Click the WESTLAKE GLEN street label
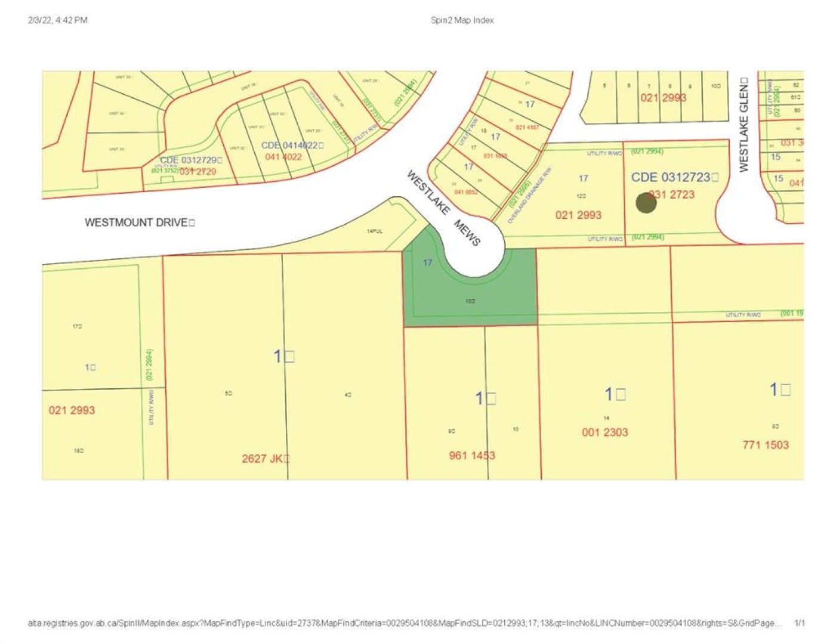The image size is (833, 644). click(743, 124)
